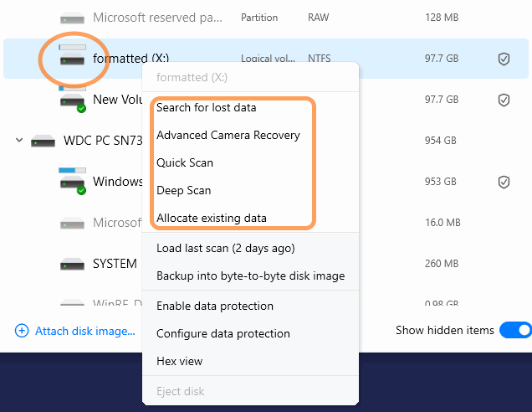Click shield icon on Windows 953 GB row

click(504, 182)
